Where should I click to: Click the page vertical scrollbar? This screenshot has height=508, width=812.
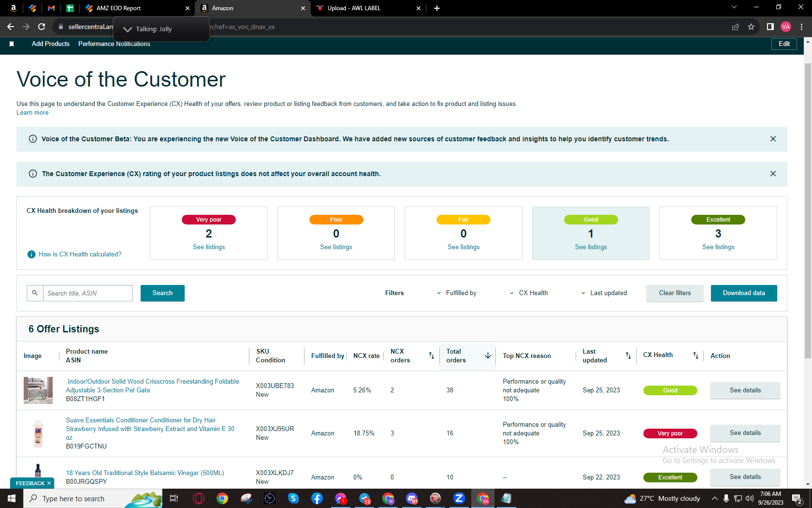click(808, 210)
